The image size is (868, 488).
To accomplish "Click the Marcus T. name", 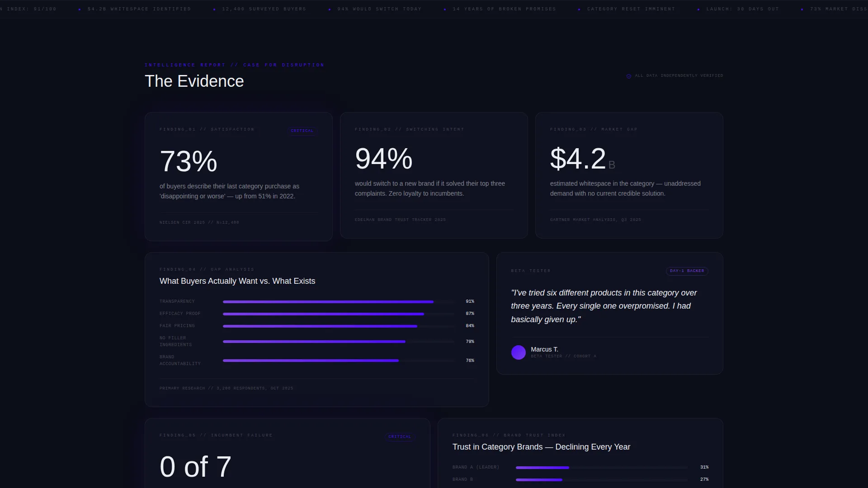I will [544, 349].
